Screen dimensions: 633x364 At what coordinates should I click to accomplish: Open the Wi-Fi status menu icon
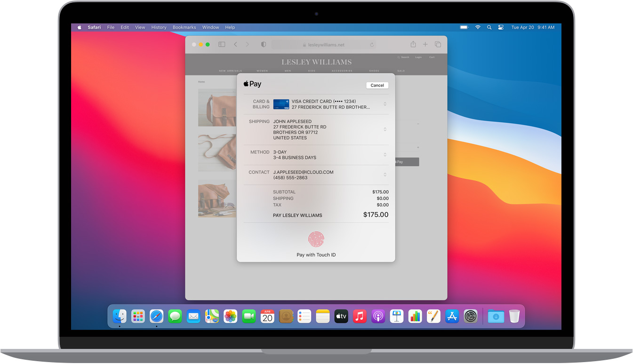(x=478, y=27)
